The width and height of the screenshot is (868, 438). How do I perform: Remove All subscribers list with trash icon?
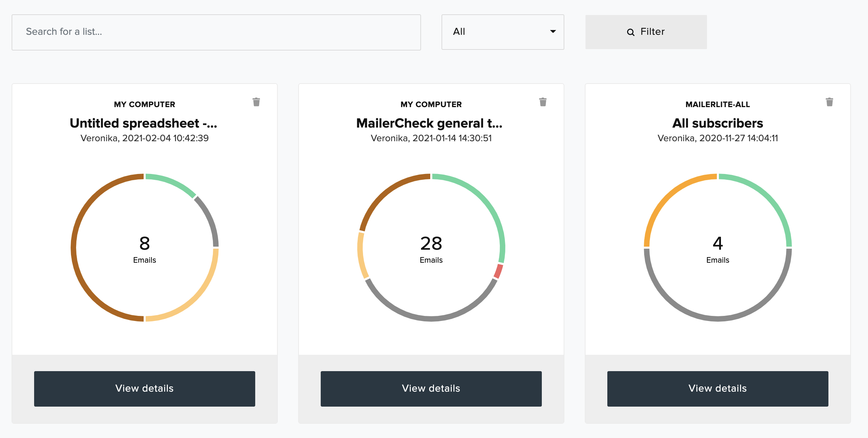click(x=829, y=102)
